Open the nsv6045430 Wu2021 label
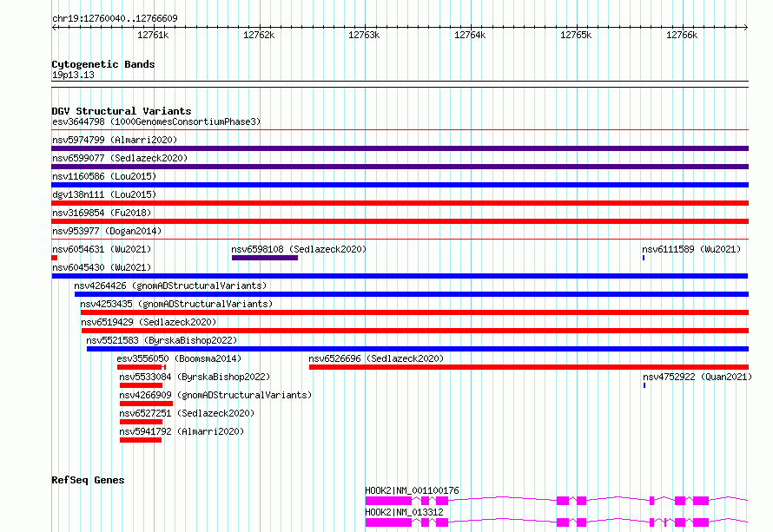The height and width of the screenshot is (532, 773). click(102, 267)
